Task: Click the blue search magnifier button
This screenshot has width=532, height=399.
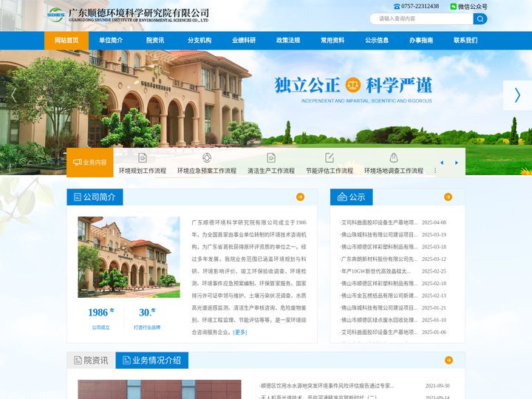Action: pyautogui.click(x=480, y=19)
